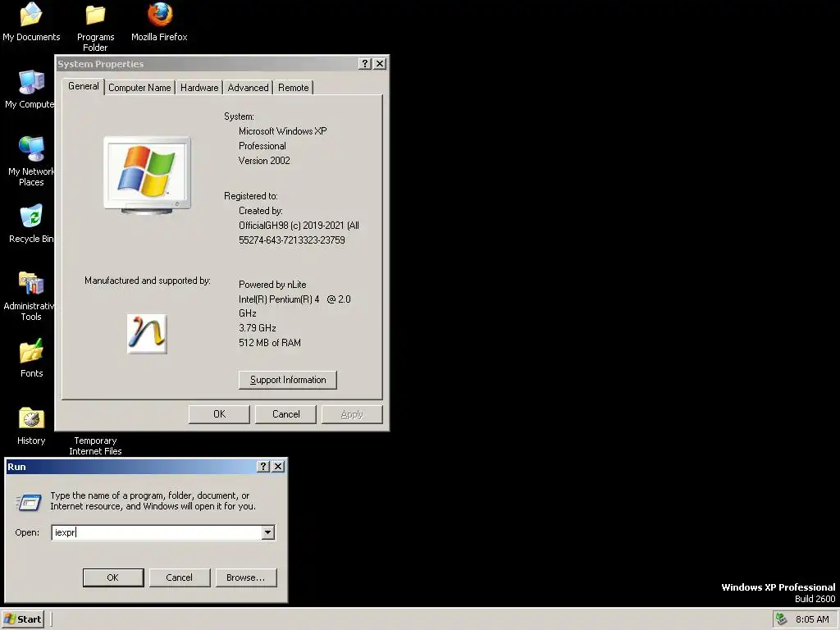
Task: Click the nLite manufacturer logo
Action: click(x=147, y=334)
